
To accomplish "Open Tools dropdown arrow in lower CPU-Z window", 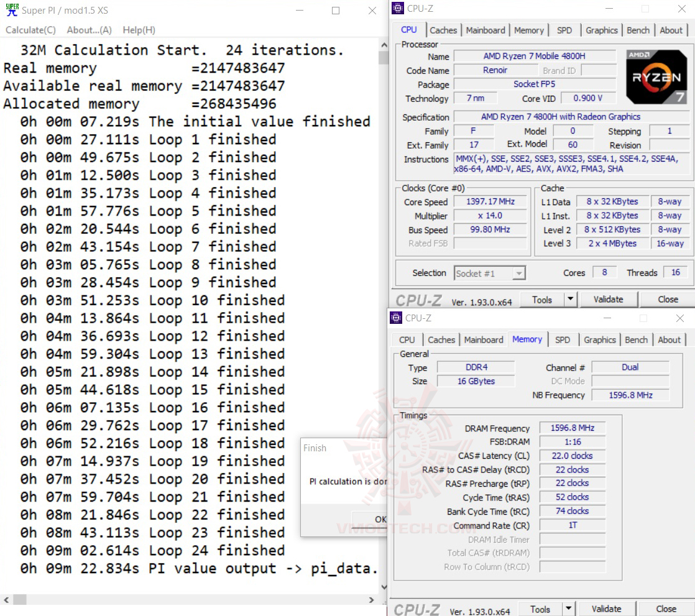I will [569, 609].
